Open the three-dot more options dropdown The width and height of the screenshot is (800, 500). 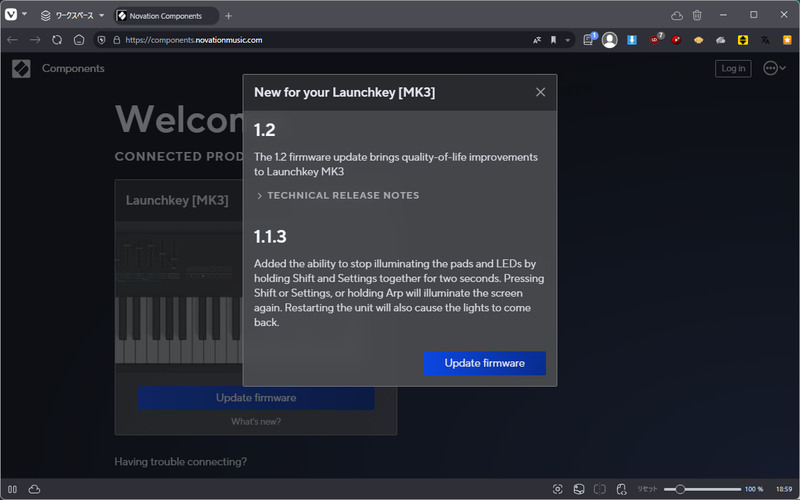774,68
